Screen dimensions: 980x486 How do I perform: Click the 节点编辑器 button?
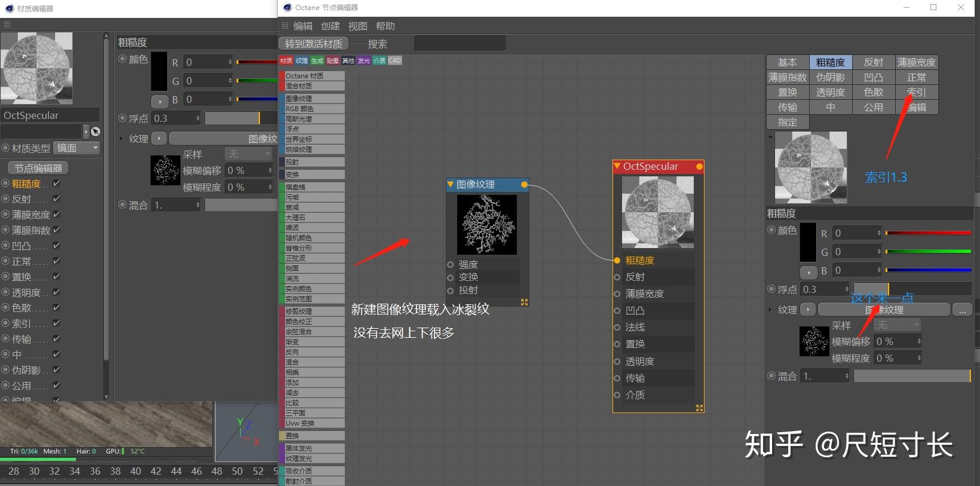38,168
